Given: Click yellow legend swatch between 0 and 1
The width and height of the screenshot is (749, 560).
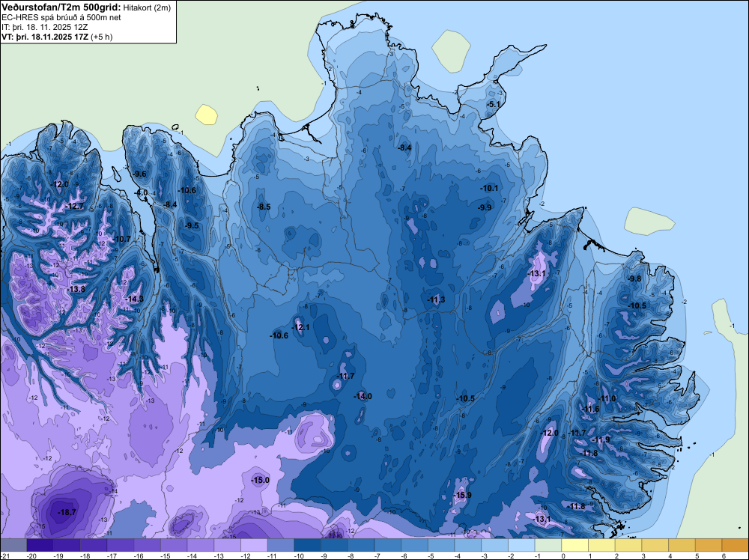Looking at the screenshot, I should (x=575, y=545).
